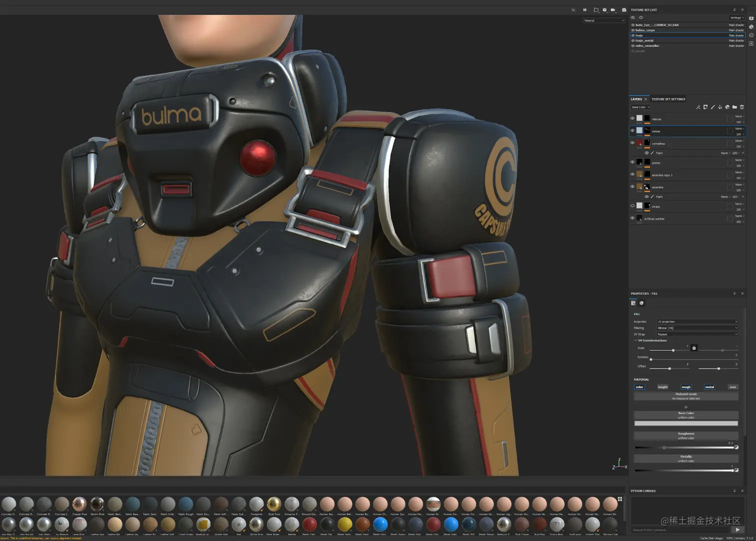Toggle grid view in the shelf panel
Screen dimensions: 756x541
pyautogui.click(x=620, y=499)
